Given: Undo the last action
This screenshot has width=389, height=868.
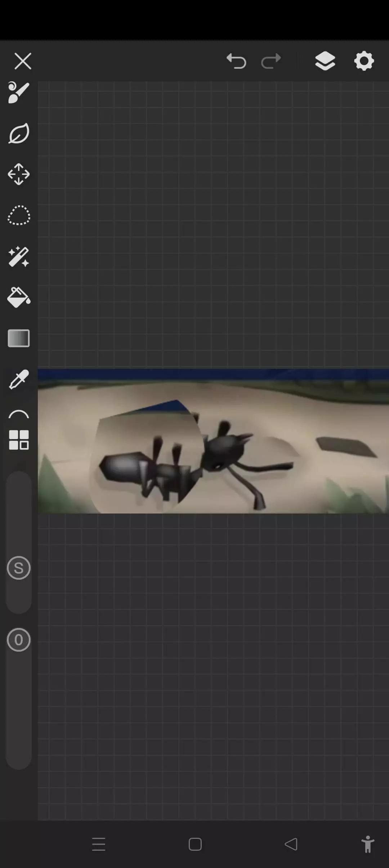Looking at the screenshot, I should point(236,61).
